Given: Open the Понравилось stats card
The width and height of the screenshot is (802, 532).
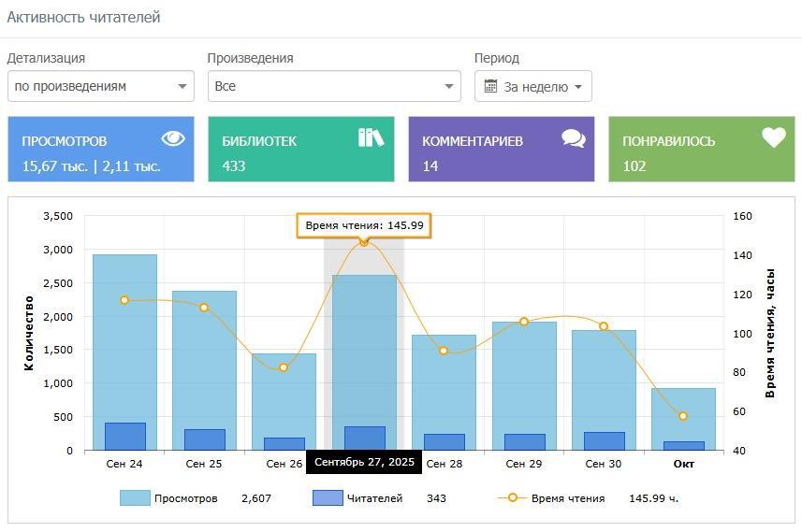Looking at the screenshot, I should (701, 150).
